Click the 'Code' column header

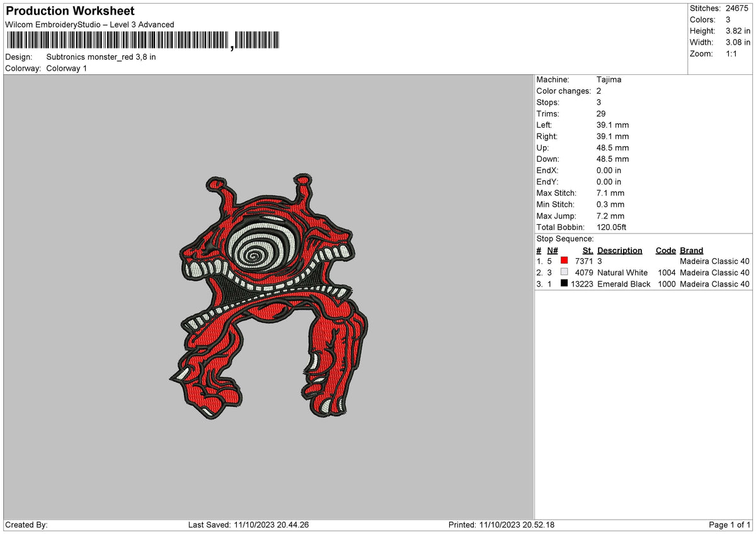[x=665, y=250]
